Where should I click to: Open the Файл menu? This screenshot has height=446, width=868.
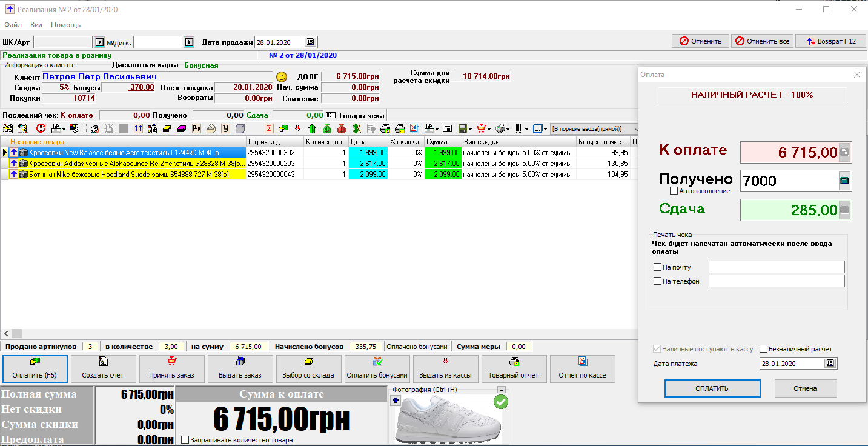point(13,25)
